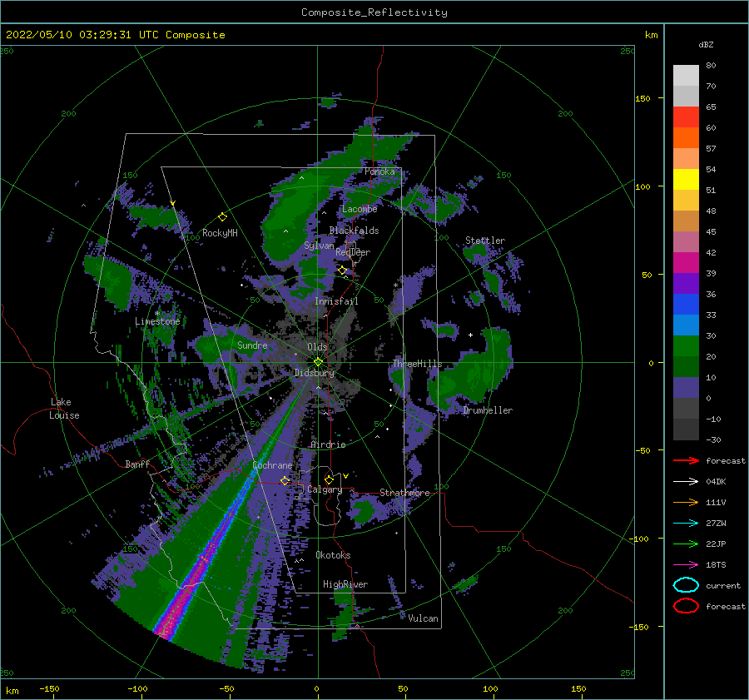This screenshot has height=700, width=749.
Task: Click the Airdrie town label
Action: (328, 444)
